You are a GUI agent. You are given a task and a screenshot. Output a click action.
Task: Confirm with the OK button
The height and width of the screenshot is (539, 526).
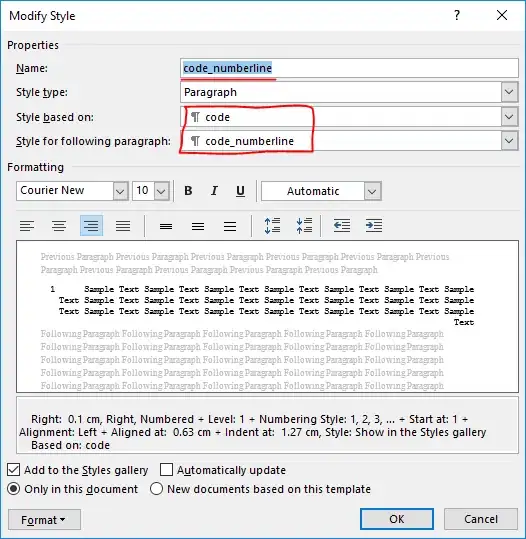point(397,519)
